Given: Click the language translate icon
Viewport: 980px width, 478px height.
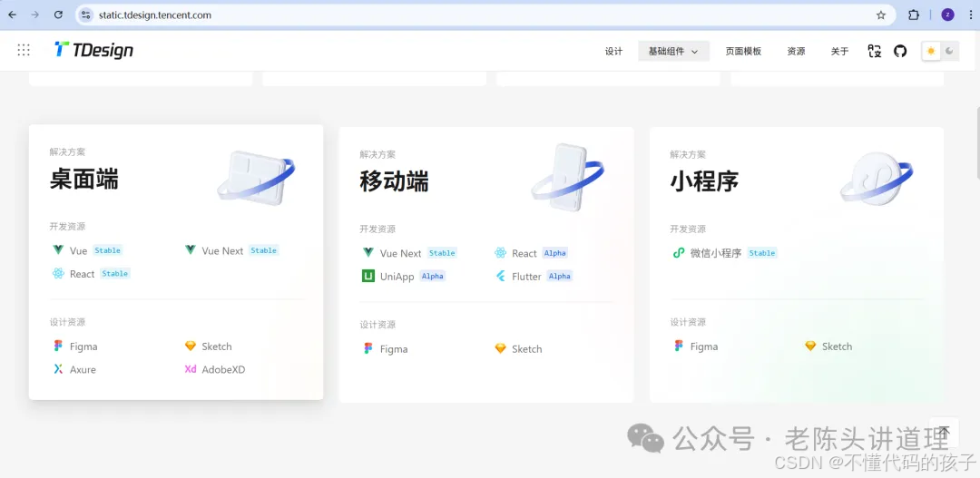Looking at the screenshot, I should (x=875, y=51).
